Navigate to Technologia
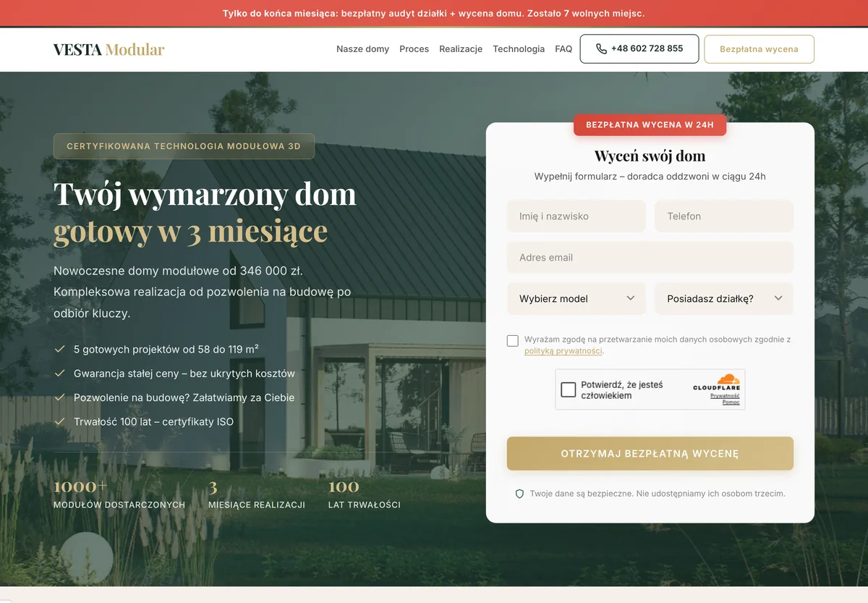Viewport: 868px width, 603px height. [519, 49]
